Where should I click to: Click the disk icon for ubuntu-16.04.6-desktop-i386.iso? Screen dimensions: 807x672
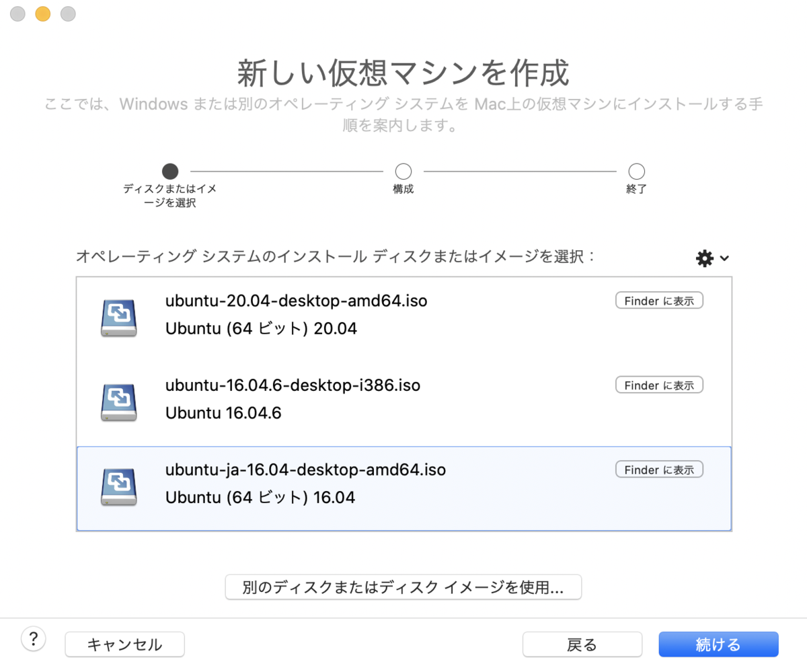[118, 403]
